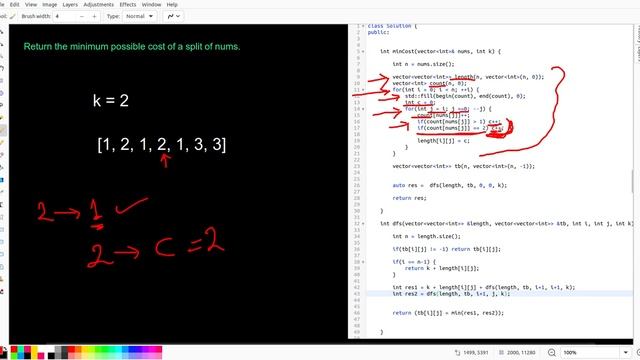Click the array [1, 2, 1, 2, 1, 3, 3] text
This screenshot has height=360, width=640.
pos(162,144)
